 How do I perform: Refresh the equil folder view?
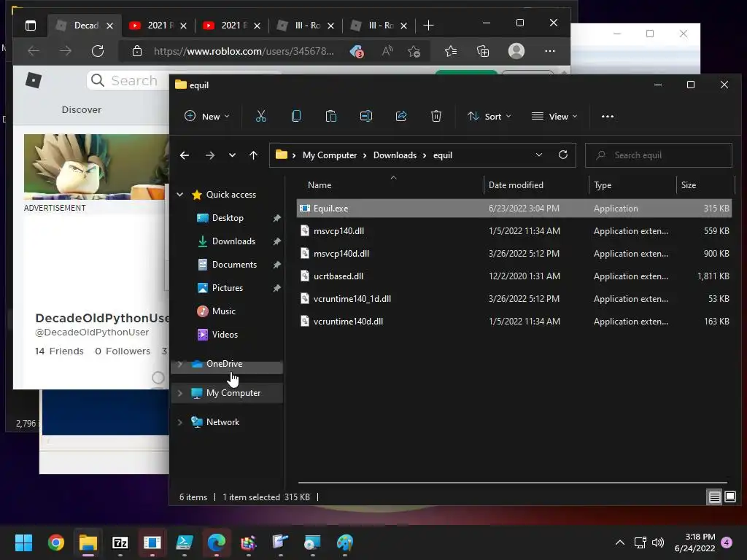[563, 155]
